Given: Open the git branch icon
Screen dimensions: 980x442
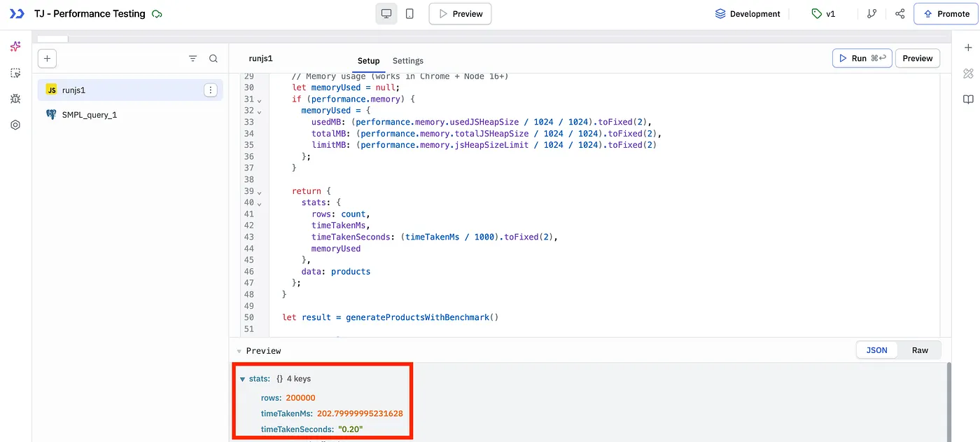Looking at the screenshot, I should (871, 14).
